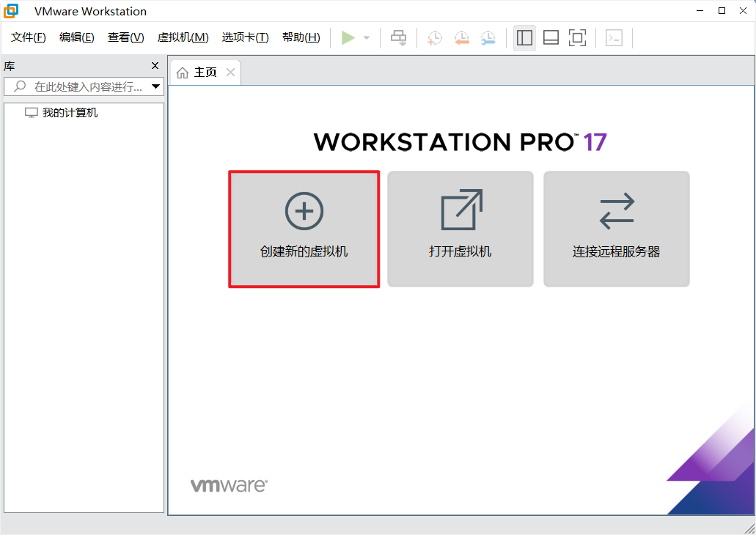Click the library search input field
The height and width of the screenshot is (535, 756).
click(84, 86)
